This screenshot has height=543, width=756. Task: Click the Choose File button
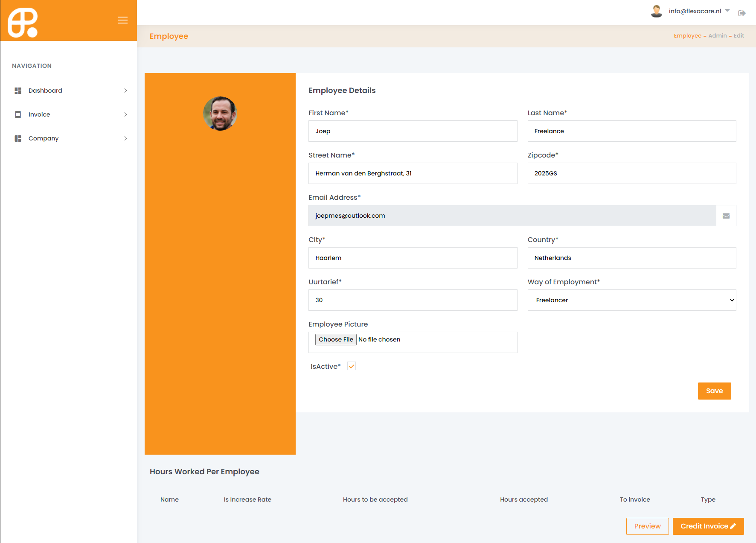pos(336,339)
